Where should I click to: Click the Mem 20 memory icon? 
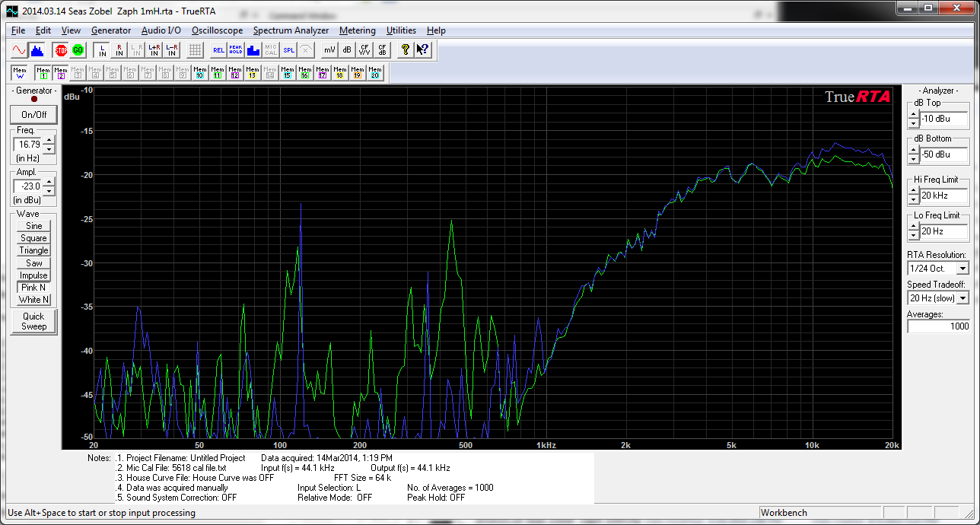375,73
